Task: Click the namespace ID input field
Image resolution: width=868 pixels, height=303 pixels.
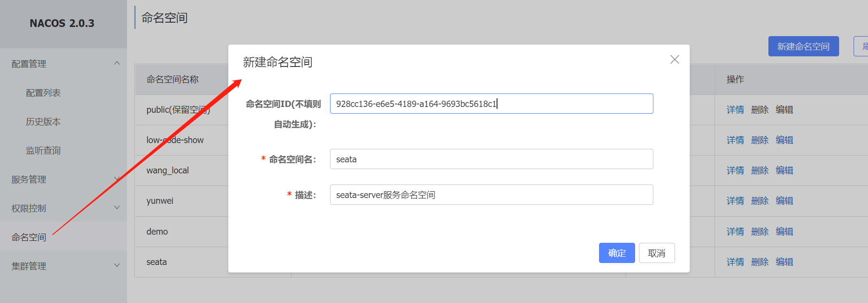Action: coord(491,104)
